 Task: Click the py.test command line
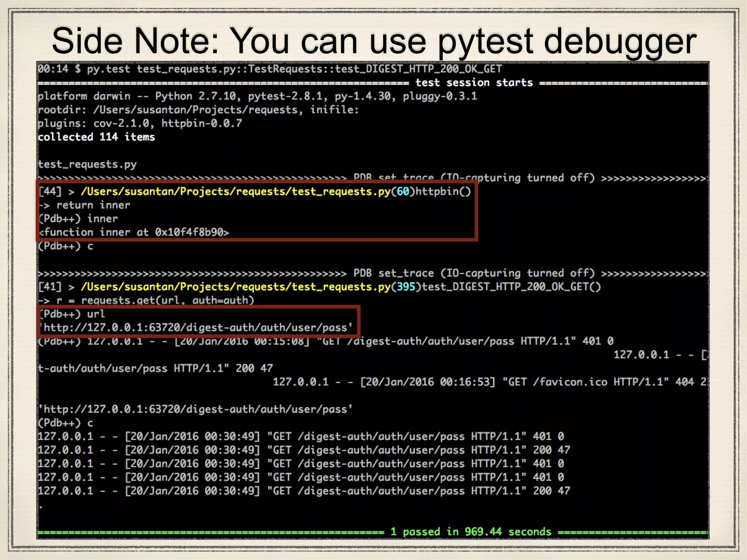pyautogui.click(x=270, y=69)
